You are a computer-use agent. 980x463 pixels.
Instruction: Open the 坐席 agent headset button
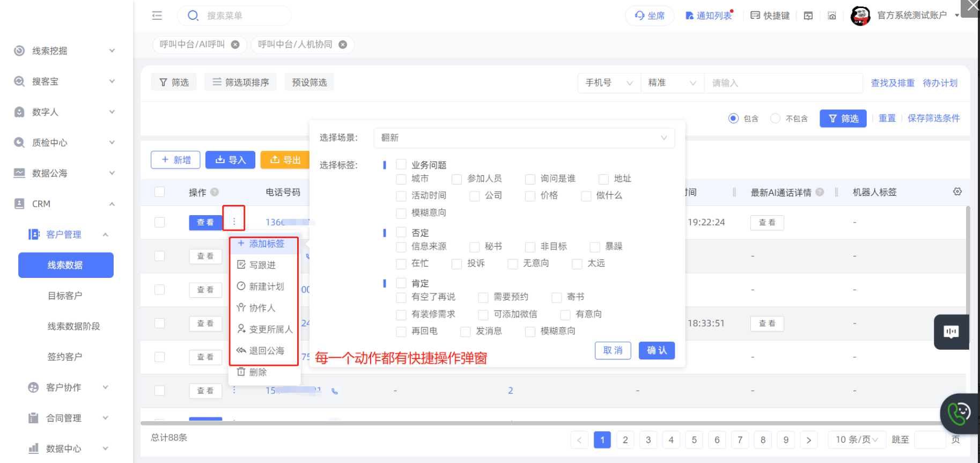coord(650,16)
